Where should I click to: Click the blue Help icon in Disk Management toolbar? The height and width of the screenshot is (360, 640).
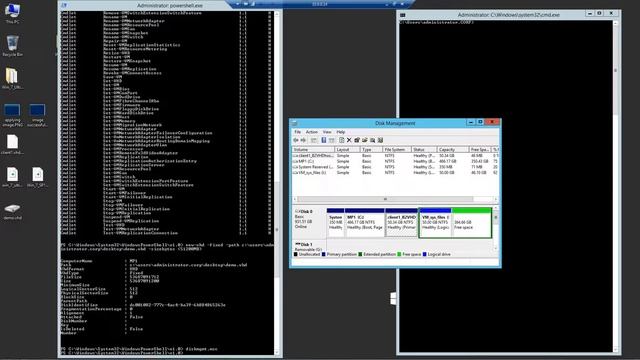[324, 140]
